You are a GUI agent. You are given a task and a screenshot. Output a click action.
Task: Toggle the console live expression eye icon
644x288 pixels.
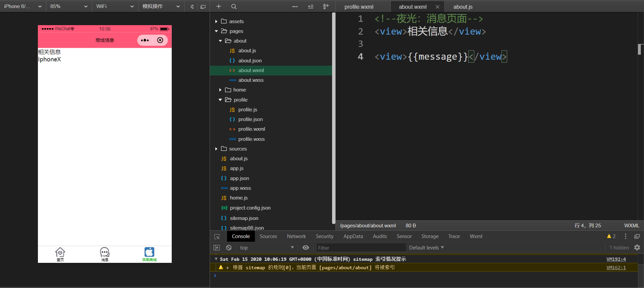(x=306, y=248)
